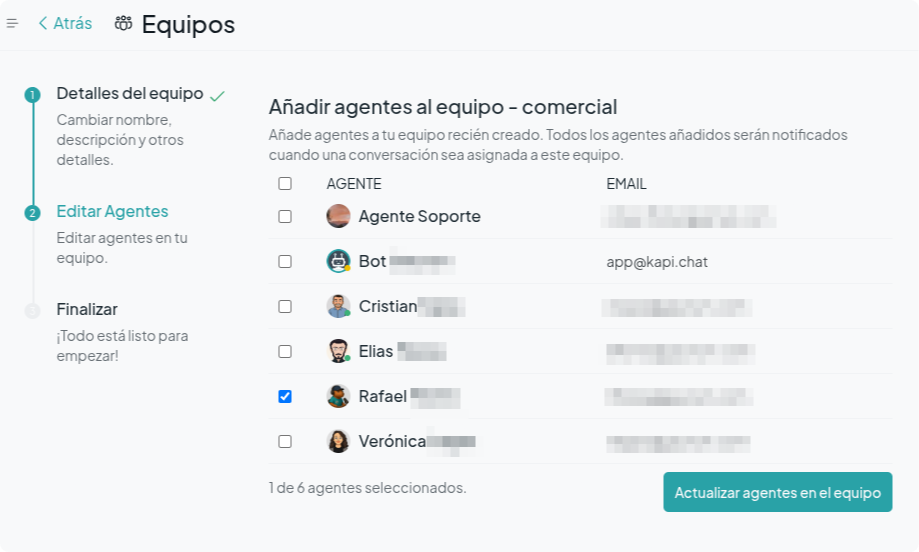Select the Bot agent checkbox
This screenshot has height=552, width=919.
pos(285,261)
